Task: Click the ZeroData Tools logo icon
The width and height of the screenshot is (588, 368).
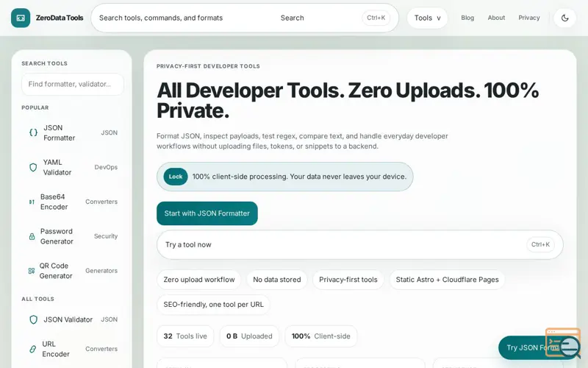Action: pos(21,18)
